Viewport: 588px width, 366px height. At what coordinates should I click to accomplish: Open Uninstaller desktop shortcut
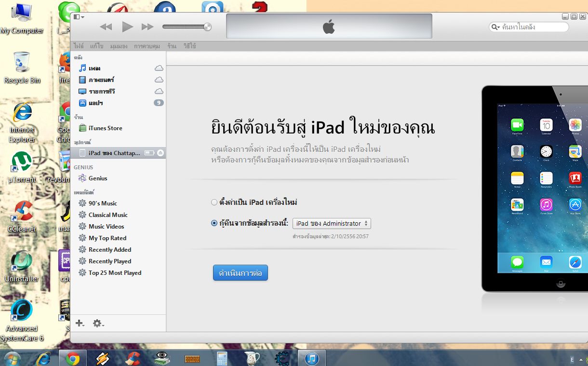click(x=22, y=267)
